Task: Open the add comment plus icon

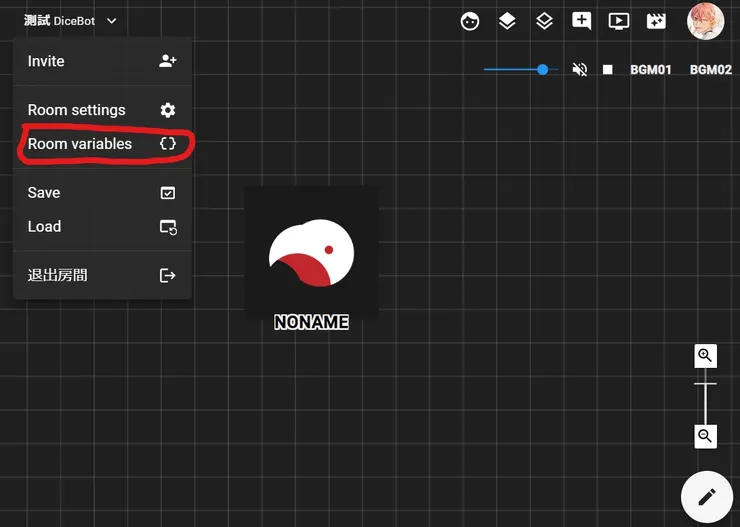Action: (x=581, y=21)
